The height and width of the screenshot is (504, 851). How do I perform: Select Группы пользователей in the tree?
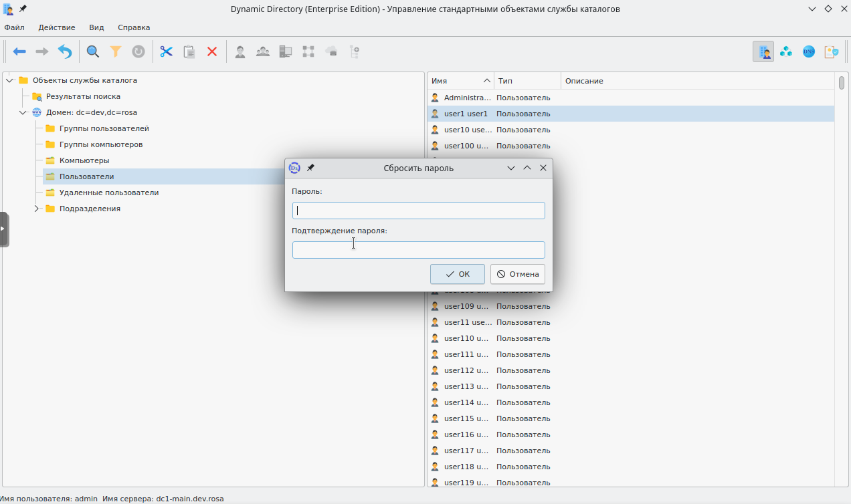(x=104, y=128)
